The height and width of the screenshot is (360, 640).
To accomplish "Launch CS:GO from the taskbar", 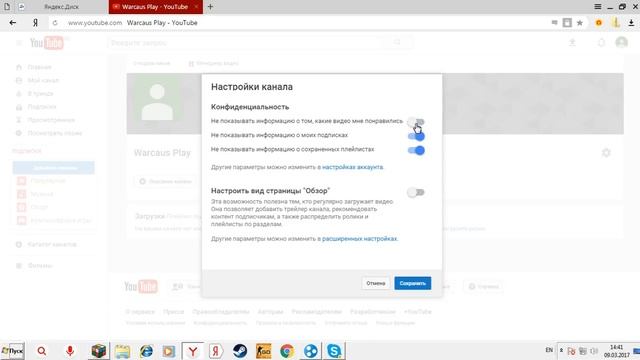I will click(263, 351).
